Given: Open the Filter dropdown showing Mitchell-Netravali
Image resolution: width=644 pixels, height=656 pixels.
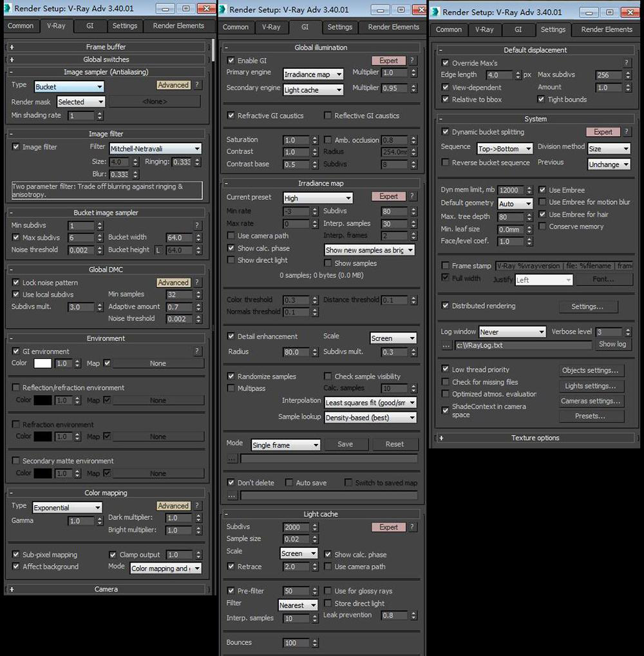Looking at the screenshot, I should click(x=156, y=148).
